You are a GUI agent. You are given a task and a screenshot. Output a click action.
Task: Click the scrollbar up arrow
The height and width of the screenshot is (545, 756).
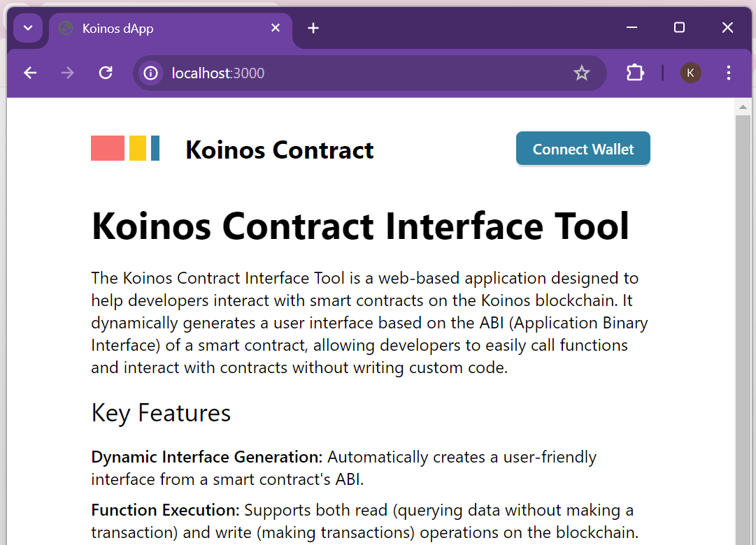click(x=743, y=107)
